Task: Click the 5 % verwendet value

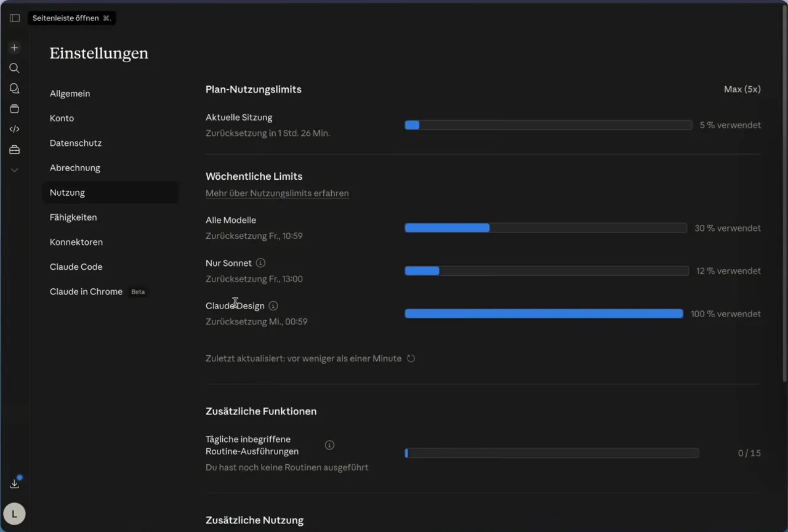Action: point(730,125)
